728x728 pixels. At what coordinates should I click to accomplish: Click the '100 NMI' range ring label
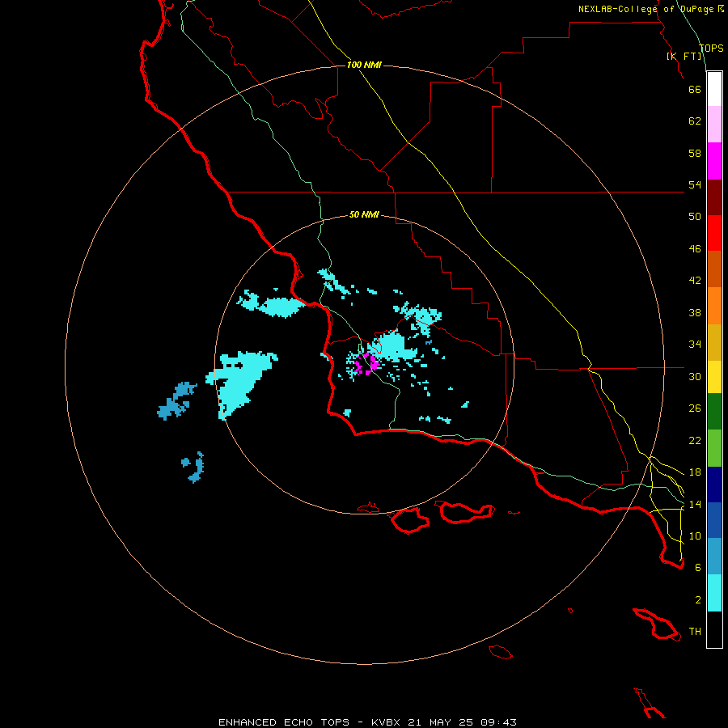[364, 65]
